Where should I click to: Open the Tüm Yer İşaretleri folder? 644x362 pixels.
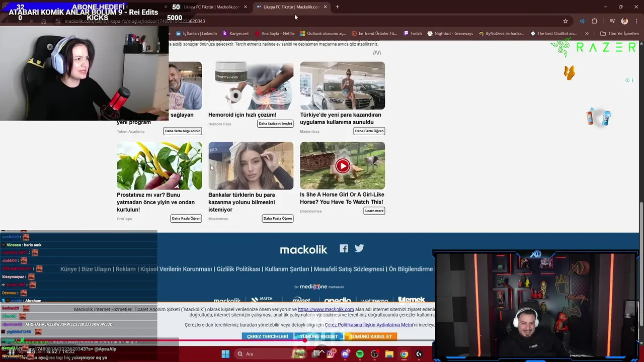[619, 34]
